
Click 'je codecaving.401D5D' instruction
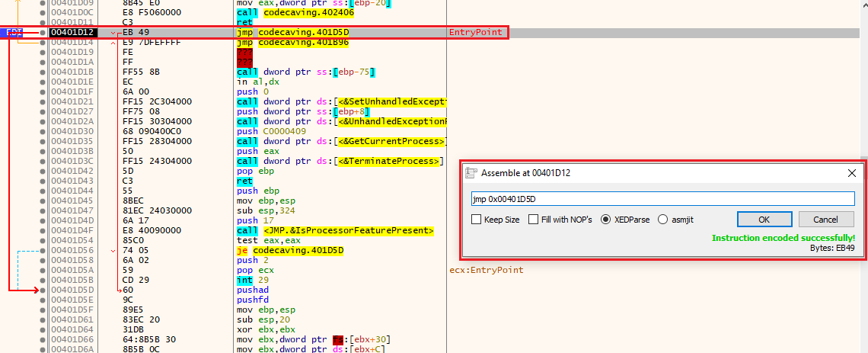(x=290, y=251)
